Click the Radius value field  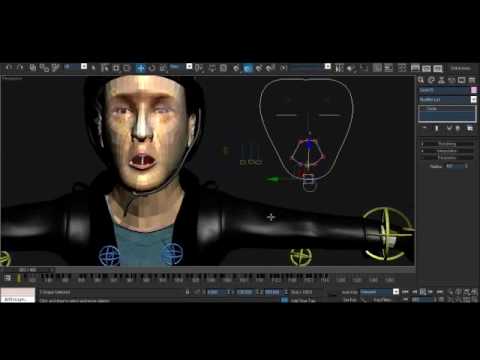pyautogui.click(x=455, y=166)
